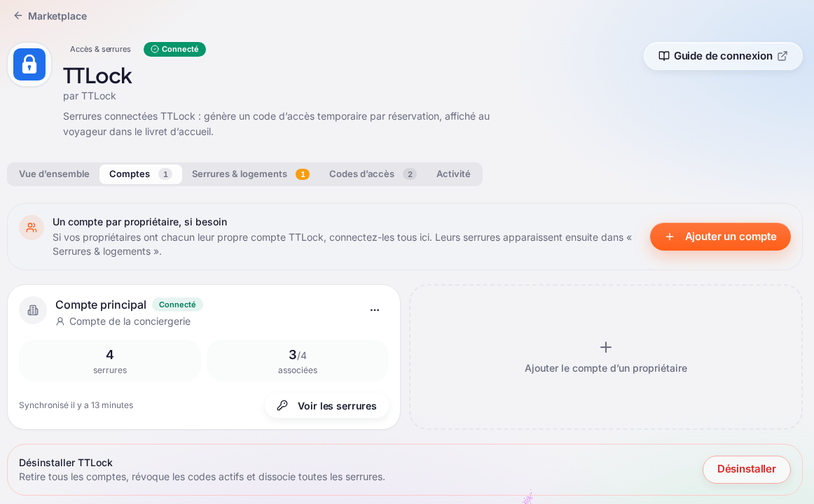Click the Accès & serrures category label
Screen dimensions: 814x504
coord(100,49)
